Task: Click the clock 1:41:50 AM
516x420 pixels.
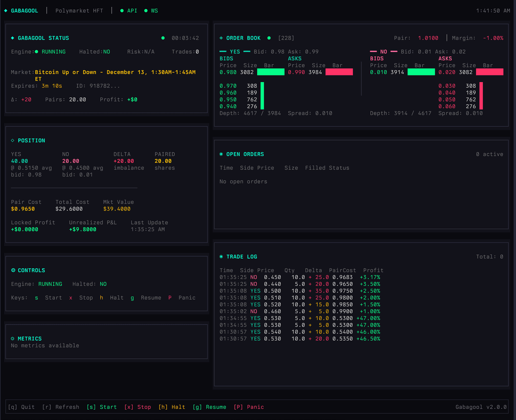Action: (x=493, y=10)
